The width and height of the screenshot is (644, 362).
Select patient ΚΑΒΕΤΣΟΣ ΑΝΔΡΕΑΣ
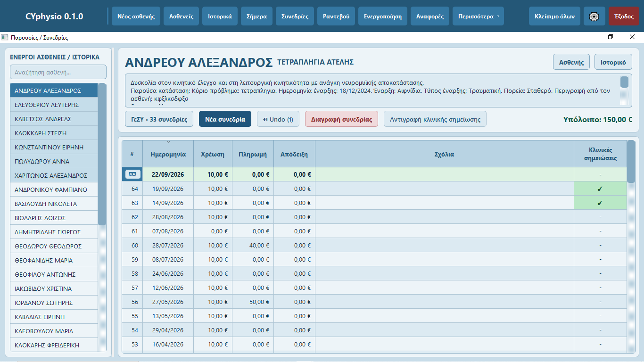point(54,119)
